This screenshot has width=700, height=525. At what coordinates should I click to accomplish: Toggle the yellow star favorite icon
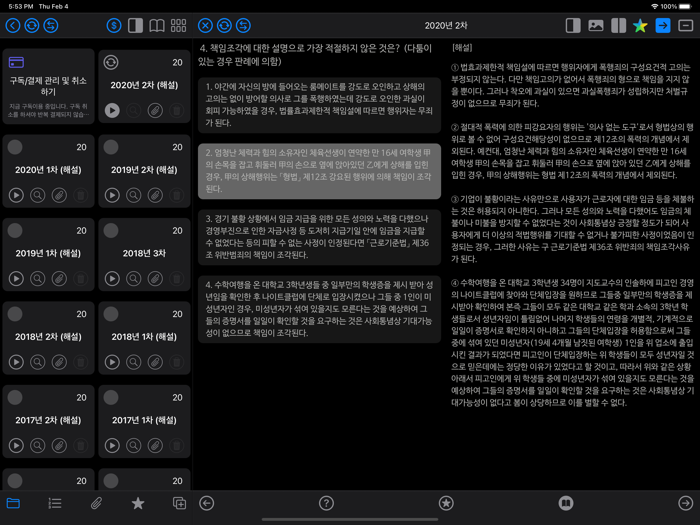pyautogui.click(x=640, y=25)
